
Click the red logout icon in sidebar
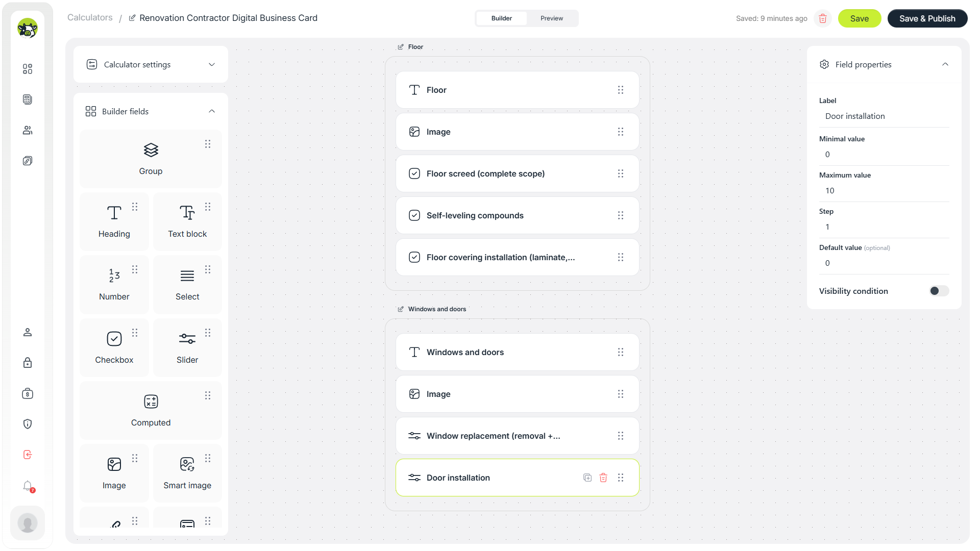28,455
